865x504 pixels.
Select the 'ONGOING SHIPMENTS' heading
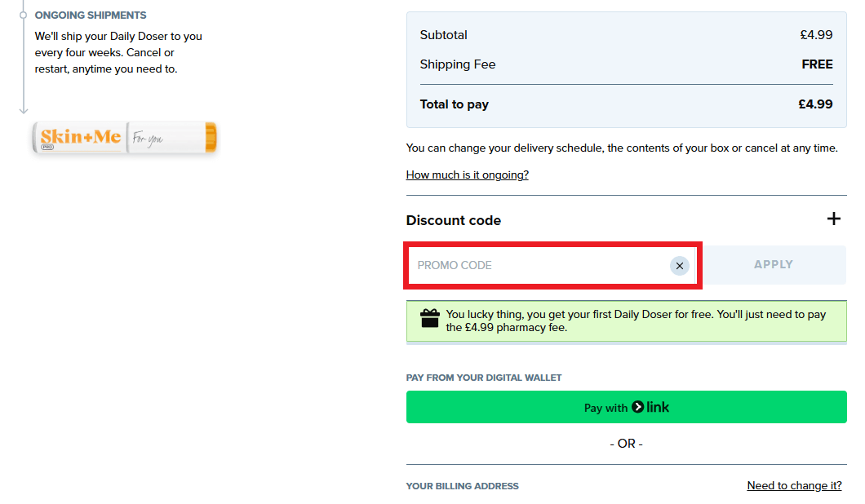coord(91,15)
